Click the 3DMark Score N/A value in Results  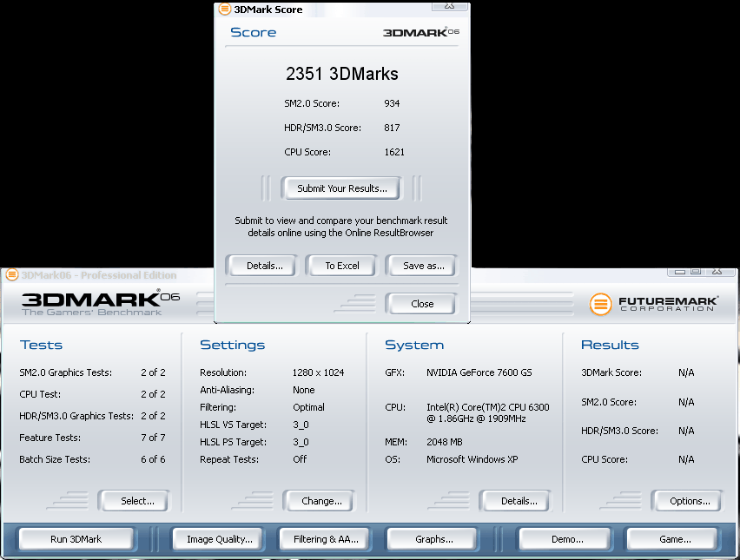[686, 372]
